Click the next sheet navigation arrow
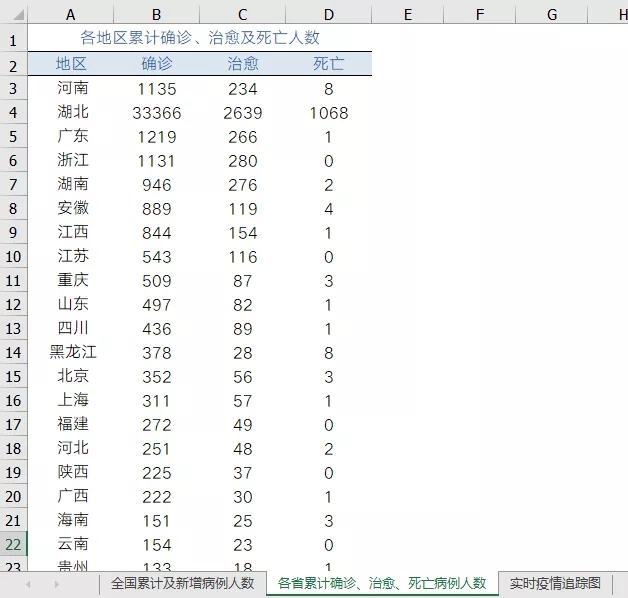 pos(55,583)
